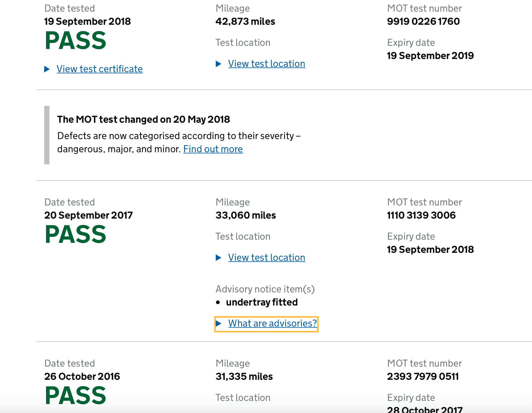
Task: Click MOT test number 2393 7979 0511
Action: 423,376
